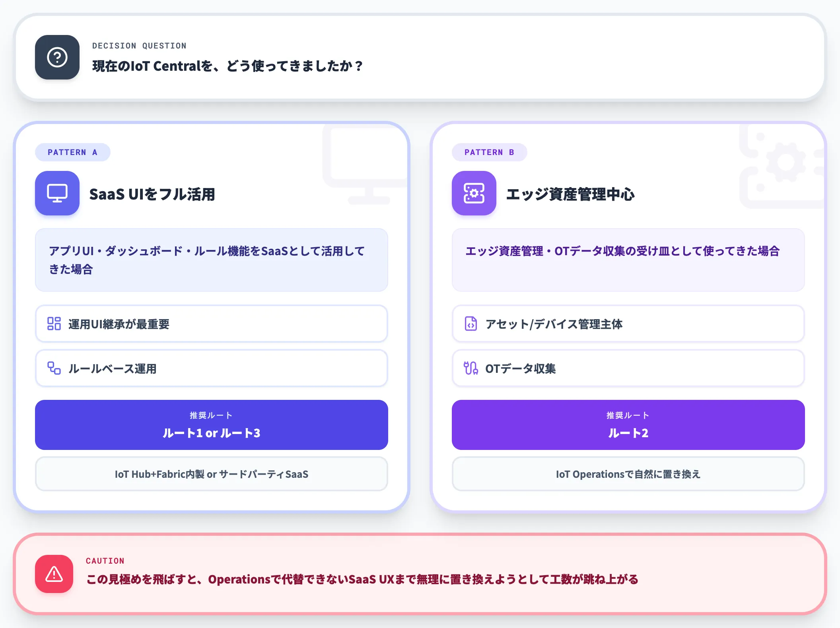Click the IoT Hub+Fabric内製 or サードパーティSaaS box
Image resolution: width=840 pixels, height=628 pixels.
(212, 474)
